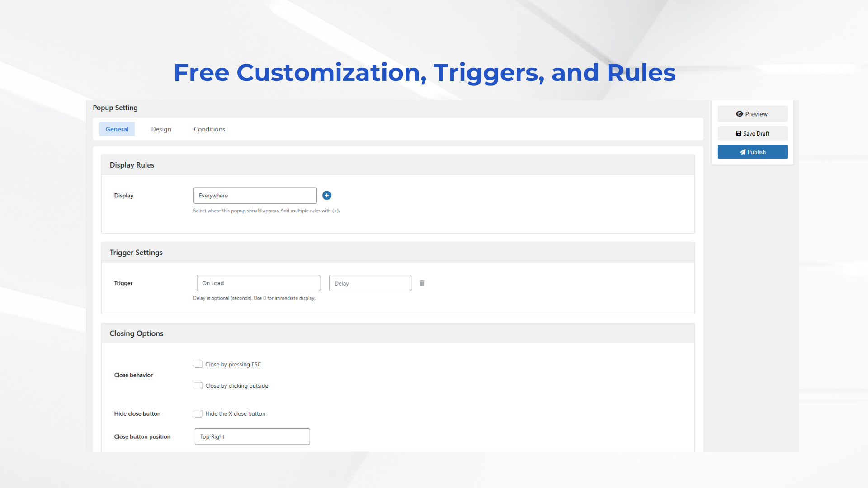
Task: Click the trash icon to delete trigger
Action: [x=421, y=283]
